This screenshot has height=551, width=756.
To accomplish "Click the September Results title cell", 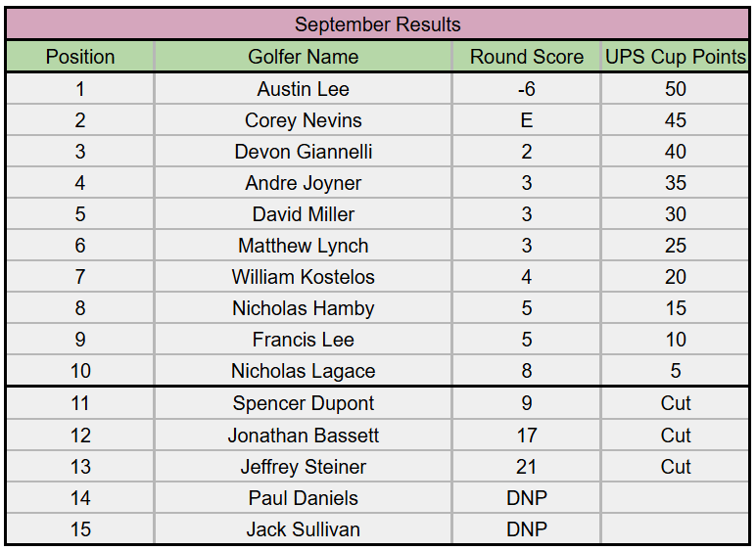I will coord(377,24).
